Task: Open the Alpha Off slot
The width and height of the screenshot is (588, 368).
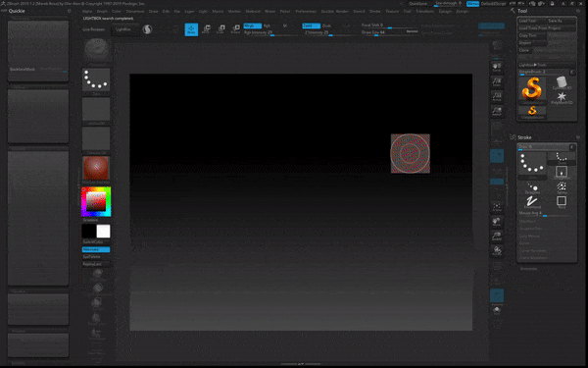Action: [x=96, y=109]
